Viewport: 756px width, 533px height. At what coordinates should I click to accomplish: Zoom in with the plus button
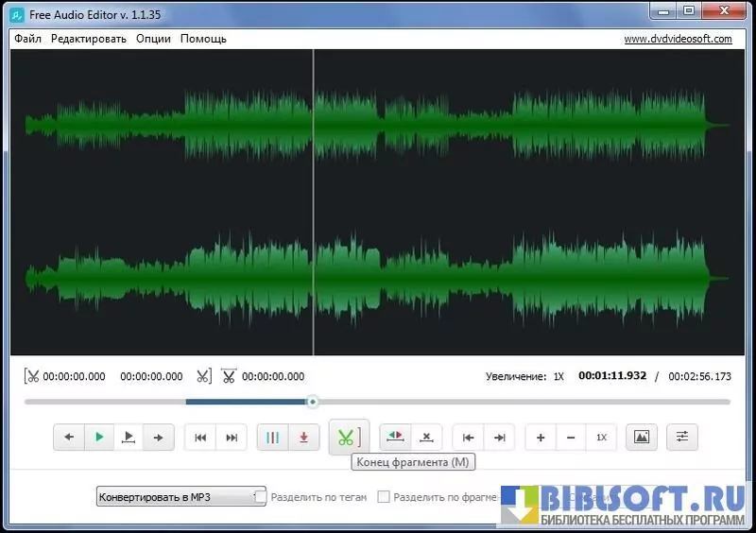541,438
